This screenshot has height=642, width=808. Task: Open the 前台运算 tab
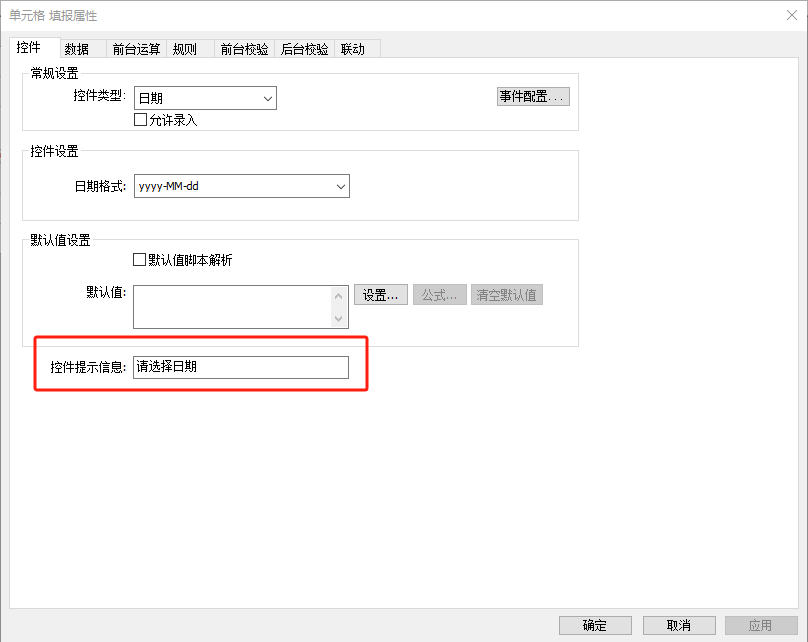point(136,49)
